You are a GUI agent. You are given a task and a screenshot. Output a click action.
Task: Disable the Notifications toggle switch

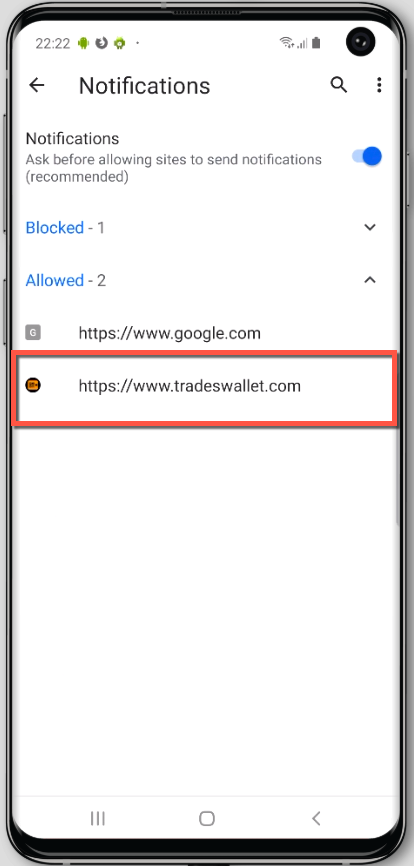[x=367, y=156]
